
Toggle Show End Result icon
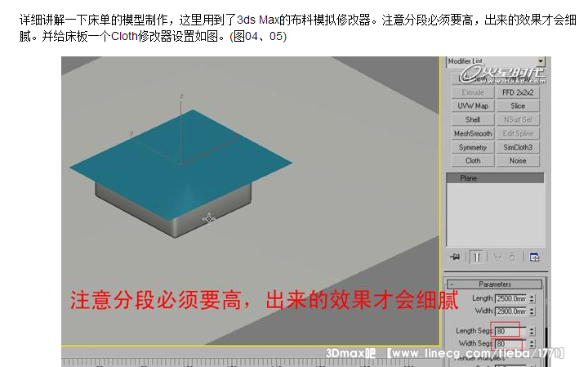(x=477, y=257)
